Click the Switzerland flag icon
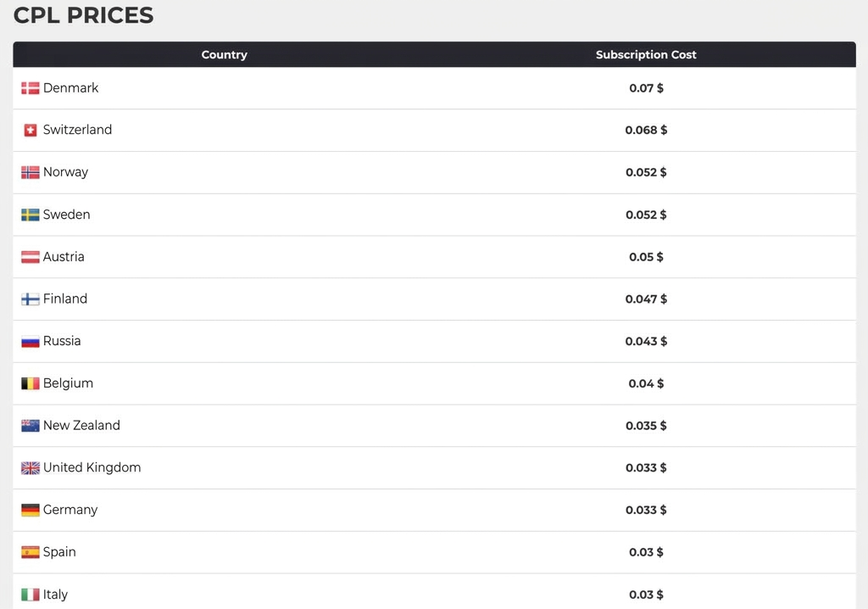This screenshot has width=868, height=609. (x=31, y=131)
